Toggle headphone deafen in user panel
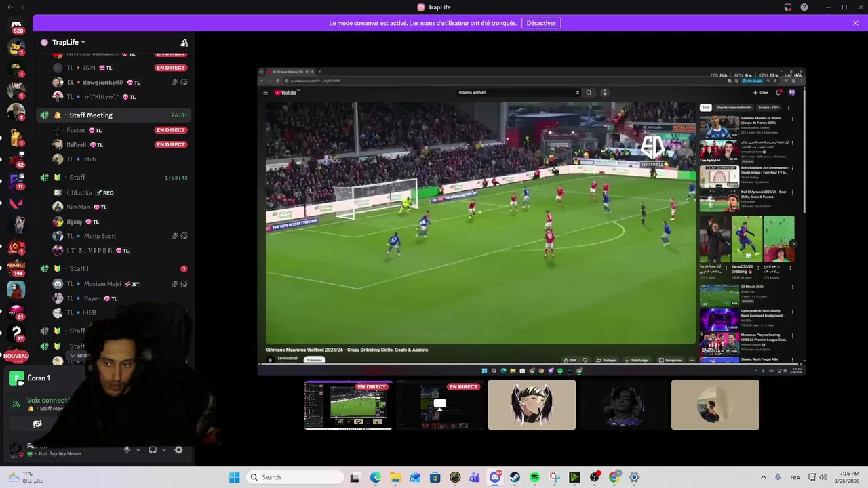Screen dimensions: 868x488 [153, 449]
